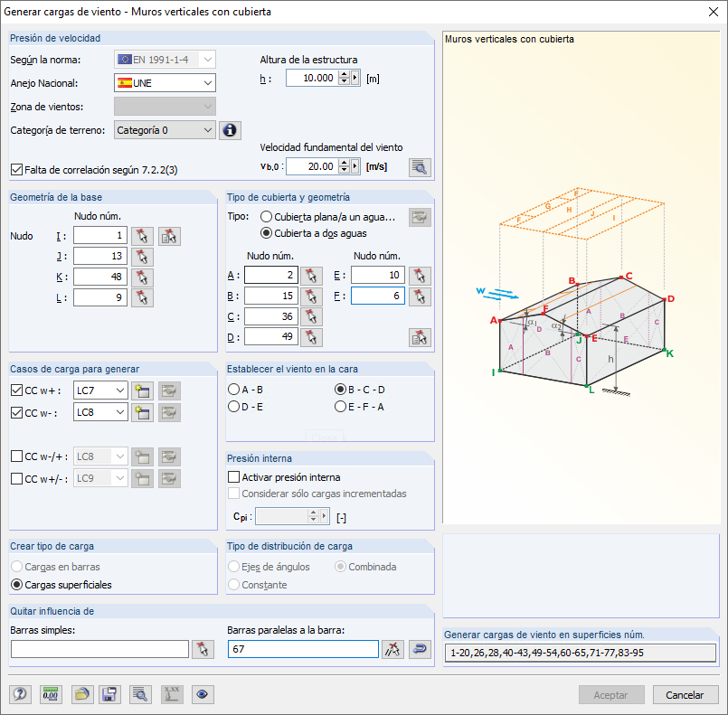Save settings with floppy disk icon

[x=109, y=694]
